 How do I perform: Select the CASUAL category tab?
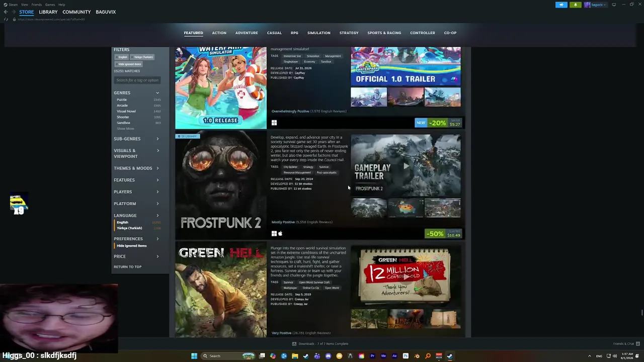click(x=274, y=33)
